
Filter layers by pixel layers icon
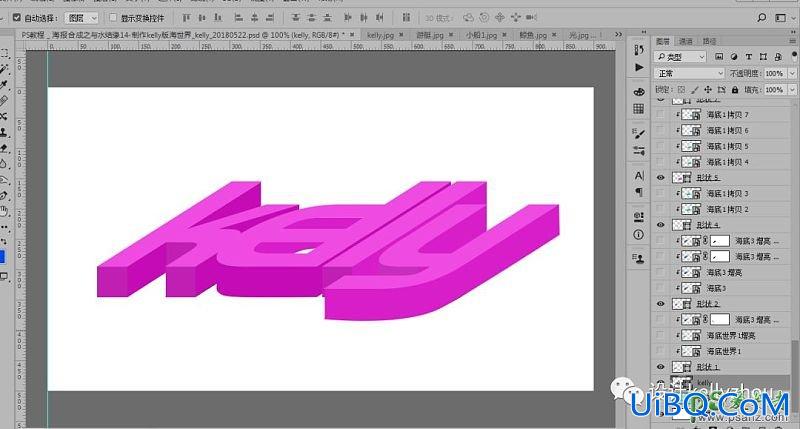(x=719, y=57)
